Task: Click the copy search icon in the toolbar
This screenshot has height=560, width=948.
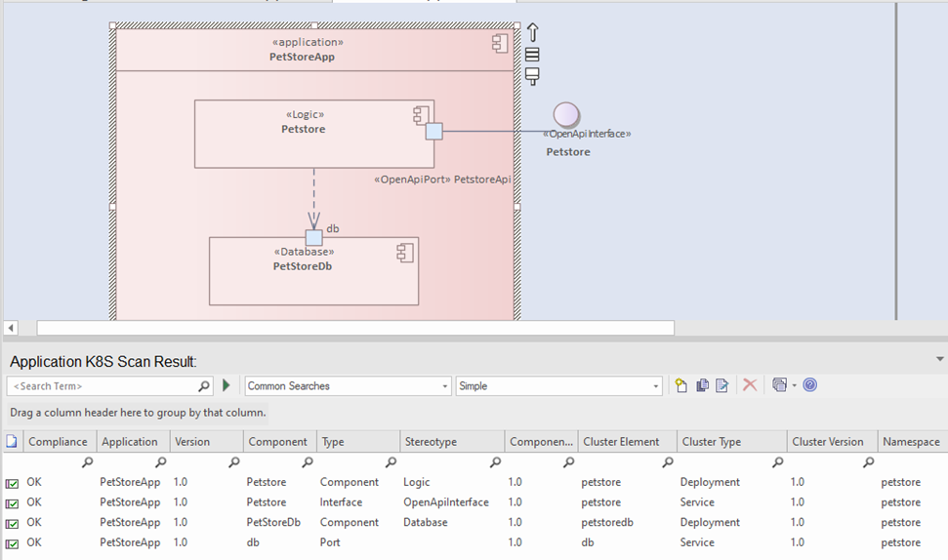Action: tap(702, 385)
